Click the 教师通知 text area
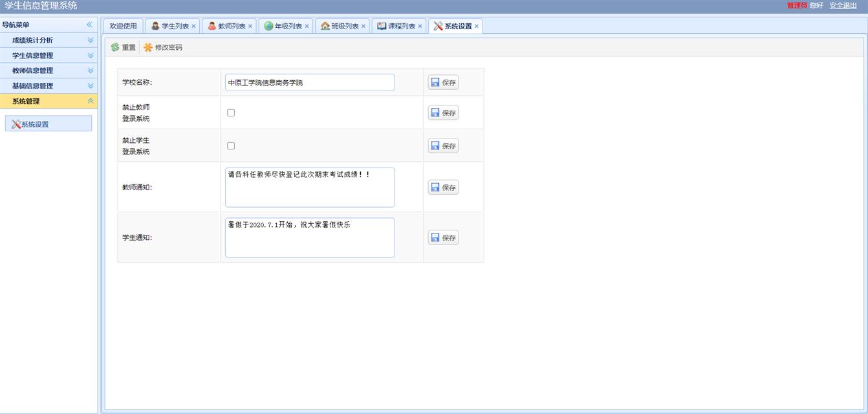868x414 pixels. coord(310,188)
